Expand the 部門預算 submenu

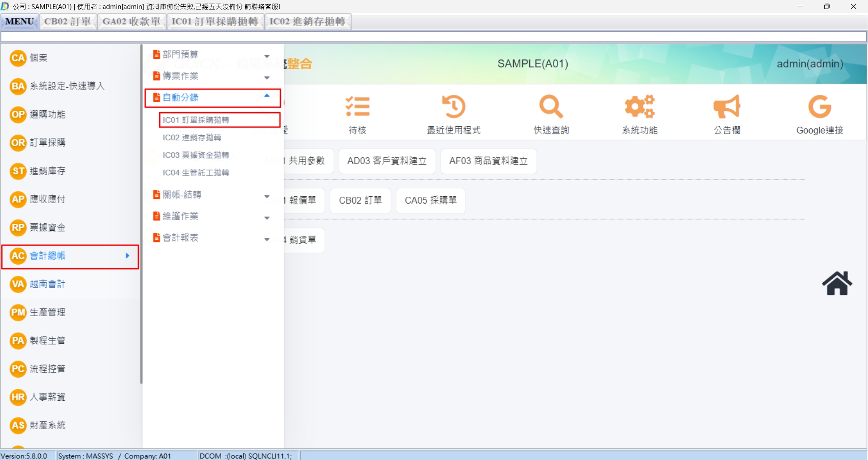[267, 56]
